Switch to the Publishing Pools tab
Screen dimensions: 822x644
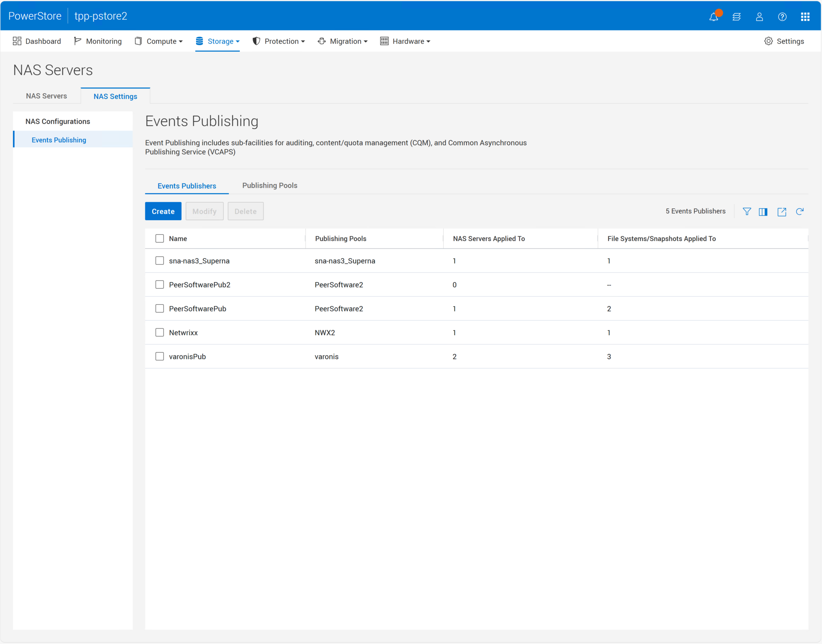270,186
